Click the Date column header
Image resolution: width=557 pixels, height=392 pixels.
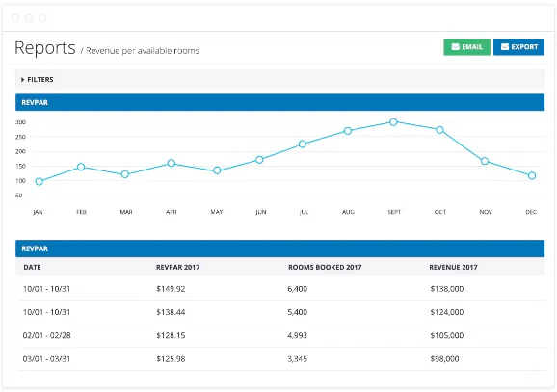pos(32,267)
